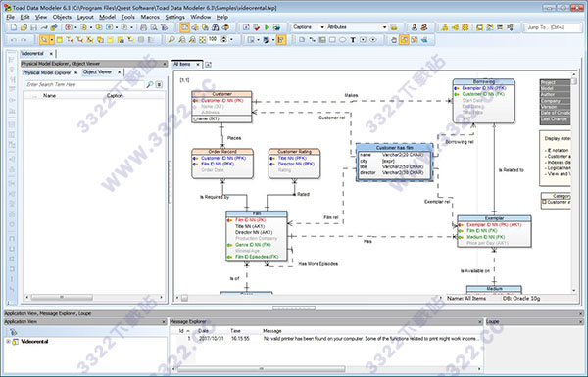The image size is (588, 377).
Task: Switch to Physical Model Explorer tab
Action: [x=46, y=72]
